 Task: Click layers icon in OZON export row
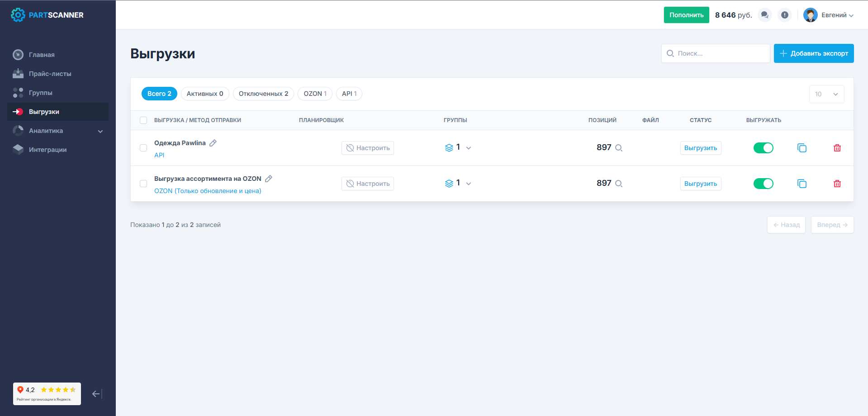[x=449, y=184]
